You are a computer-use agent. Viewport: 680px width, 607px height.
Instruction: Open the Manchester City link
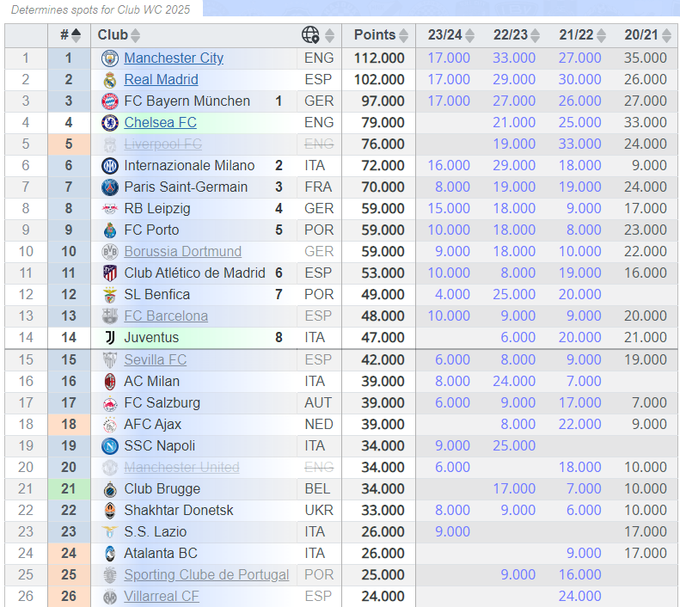pos(173,58)
